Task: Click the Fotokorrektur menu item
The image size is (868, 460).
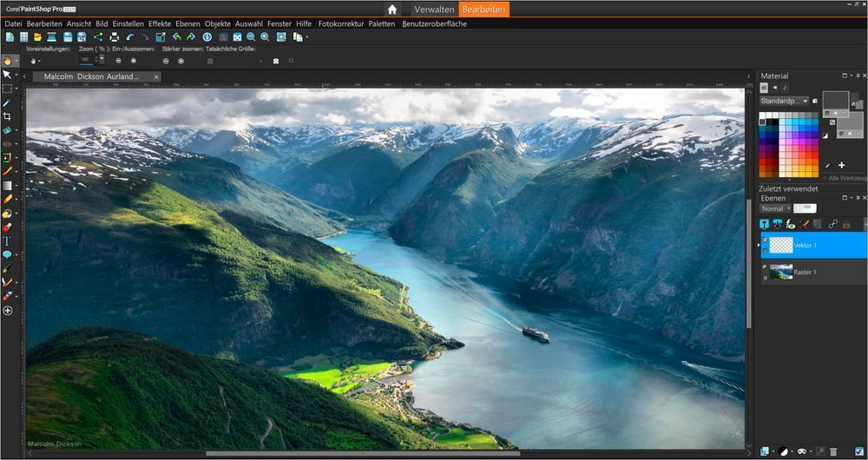Action: pyautogui.click(x=341, y=23)
